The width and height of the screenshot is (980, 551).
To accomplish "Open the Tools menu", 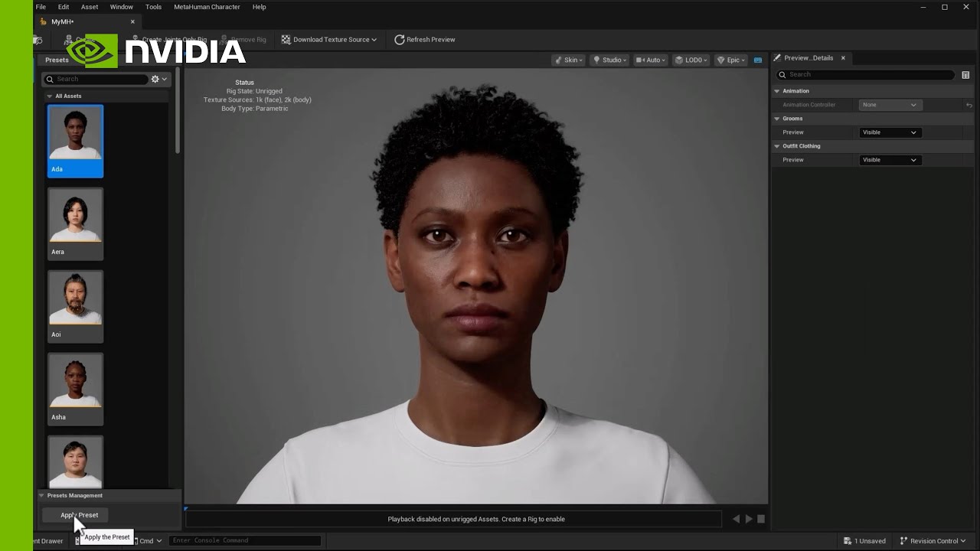I will pyautogui.click(x=153, y=7).
